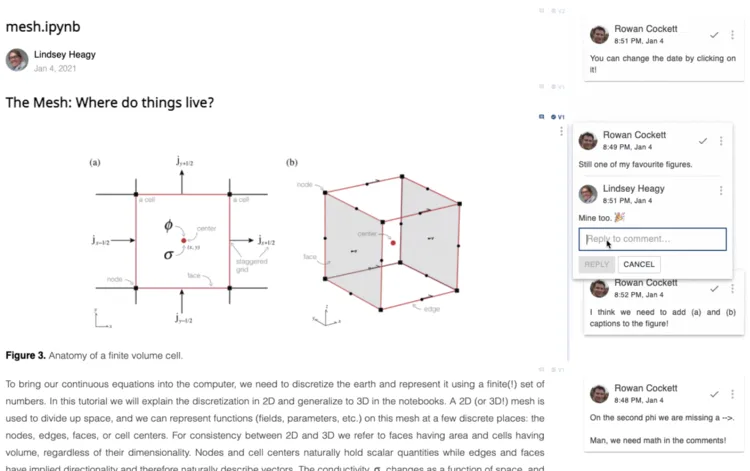Resolve the 'second phi' comment
750x471 pixels.
713,394
